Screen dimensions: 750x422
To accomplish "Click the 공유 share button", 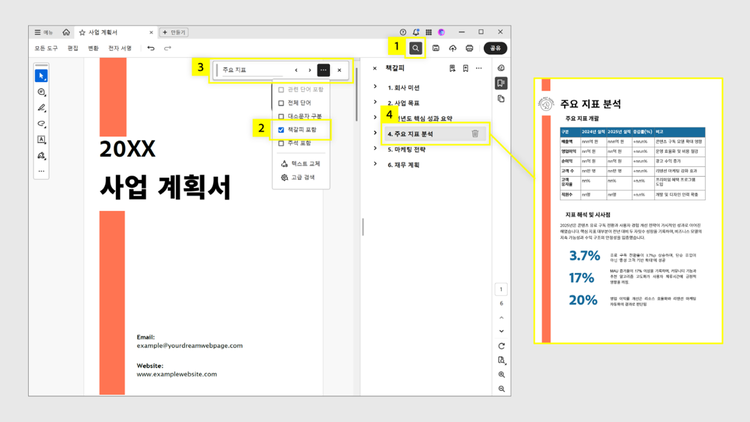I will pos(495,48).
